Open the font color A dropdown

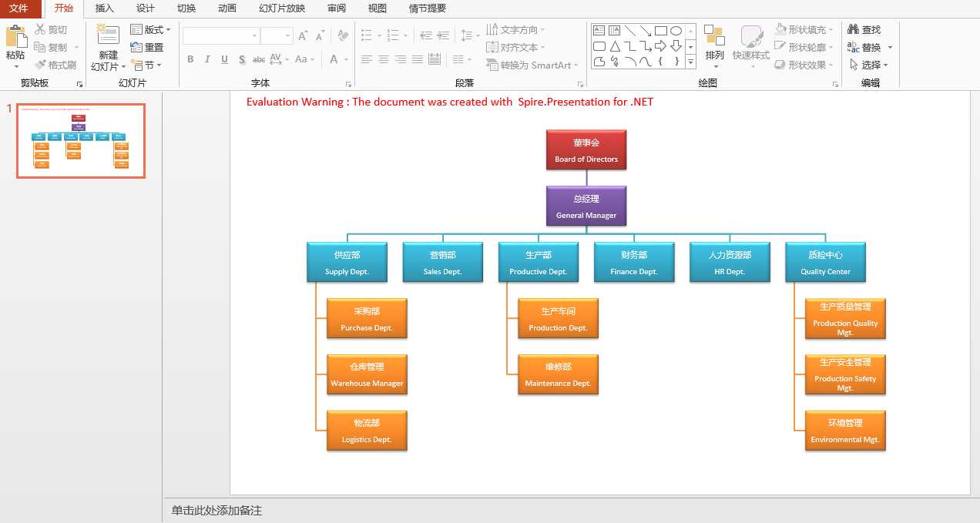pos(338,59)
